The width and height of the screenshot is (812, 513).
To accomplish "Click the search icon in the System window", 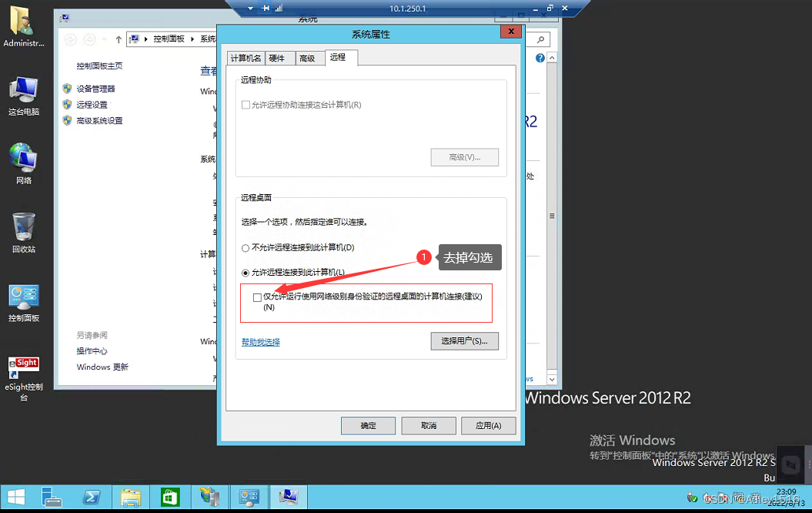I will [x=540, y=39].
